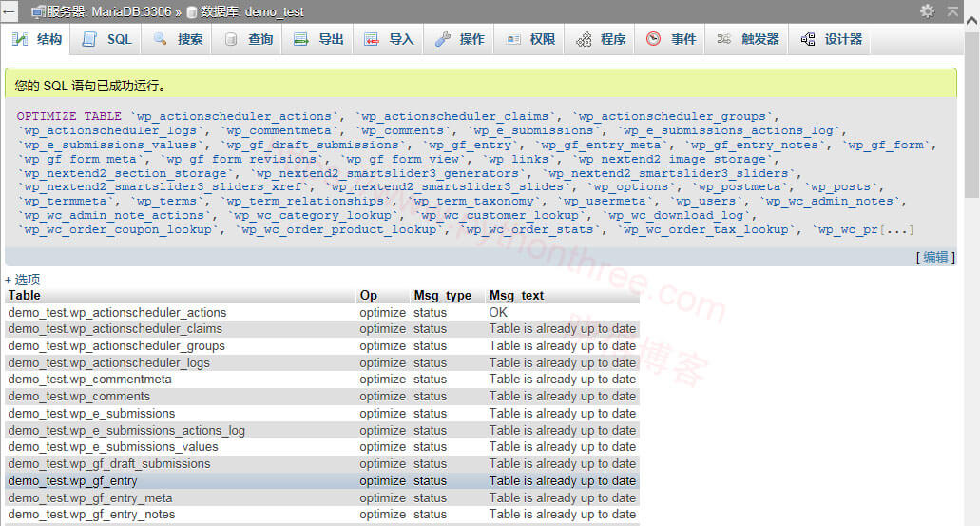Click the 结构 structure tab icon
The height and width of the screenshot is (526, 980).
20,39
